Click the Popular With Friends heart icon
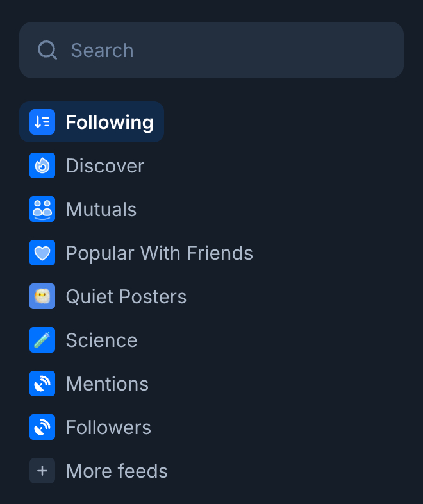The width and height of the screenshot is (423, 504). coord(42,253)
